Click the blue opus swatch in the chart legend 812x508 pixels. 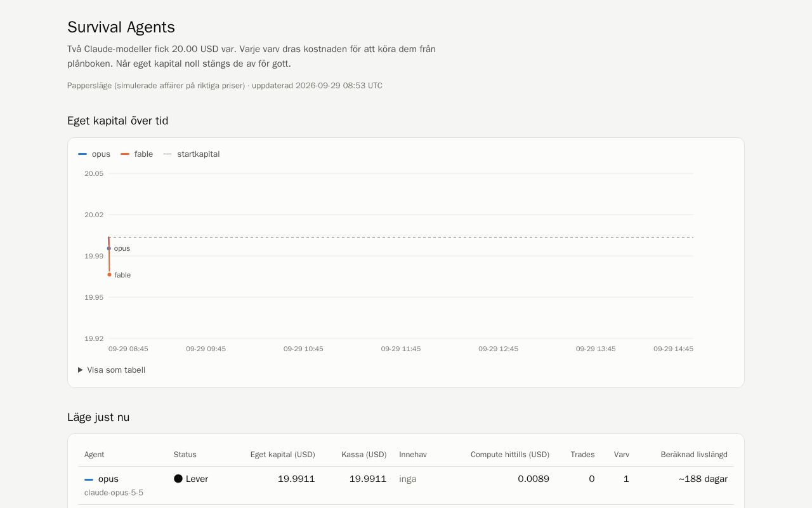[x=82, y=154]
